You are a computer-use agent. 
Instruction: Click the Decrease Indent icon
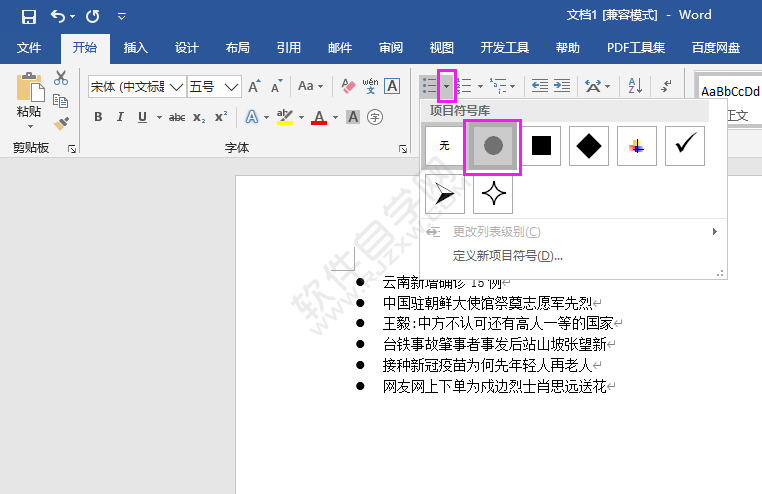point(539,86)
